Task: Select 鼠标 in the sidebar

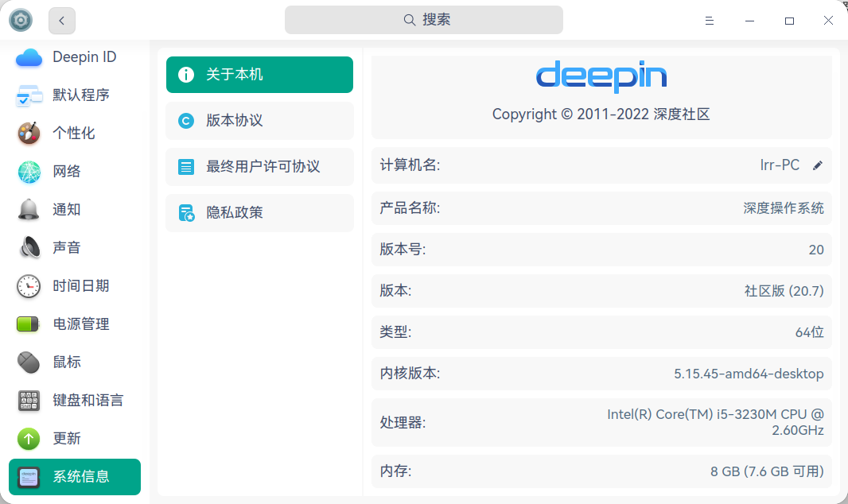Action: 75,362
